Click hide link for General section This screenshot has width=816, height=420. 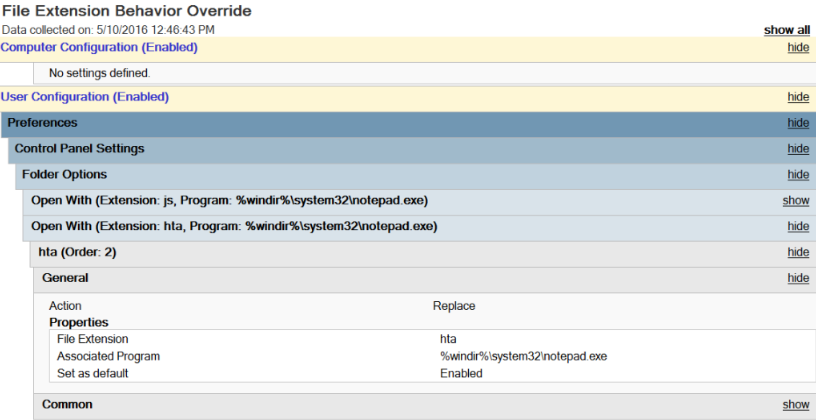tap(798, 278)
